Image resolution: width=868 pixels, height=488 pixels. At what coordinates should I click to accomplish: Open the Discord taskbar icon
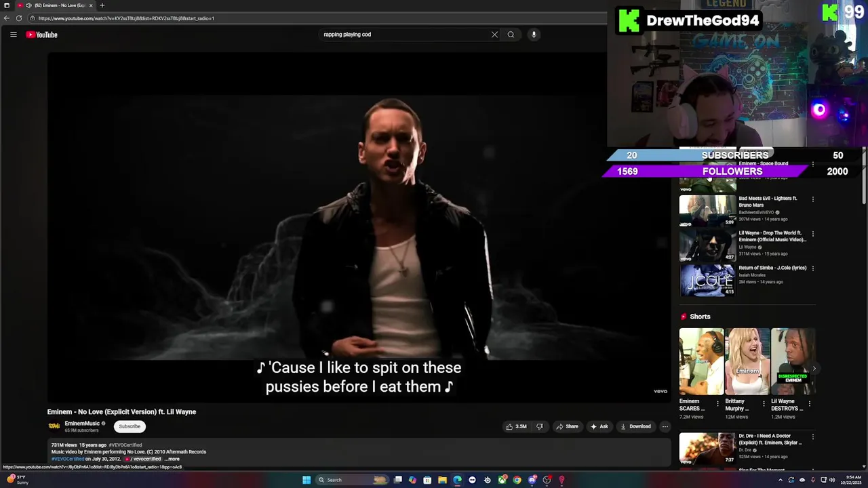point(533,480)
